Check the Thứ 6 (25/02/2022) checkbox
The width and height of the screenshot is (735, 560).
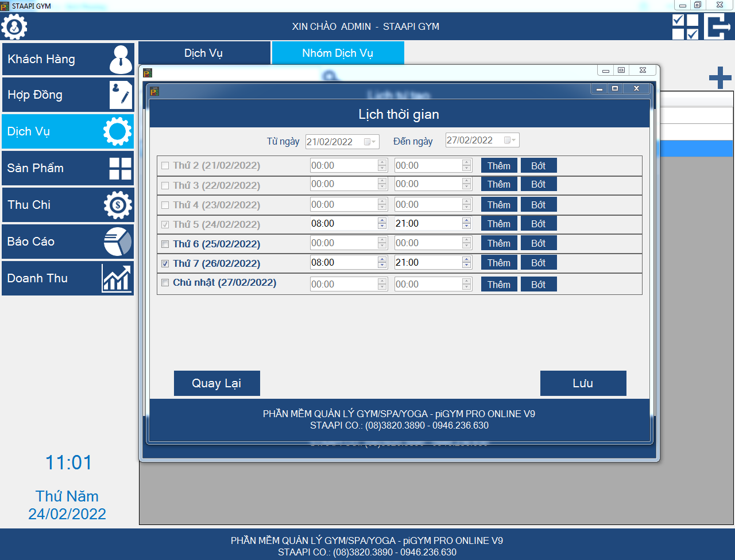click(165, 244)
